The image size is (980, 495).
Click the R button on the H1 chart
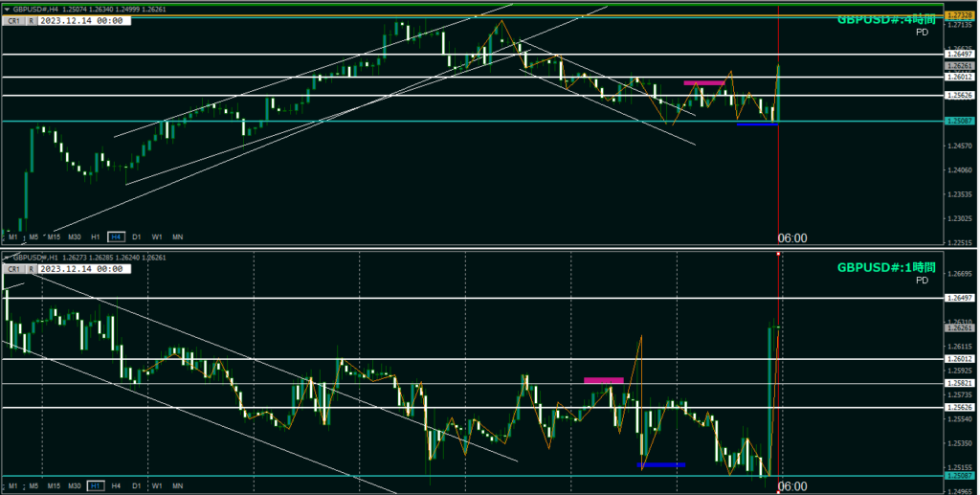[32, 269]
